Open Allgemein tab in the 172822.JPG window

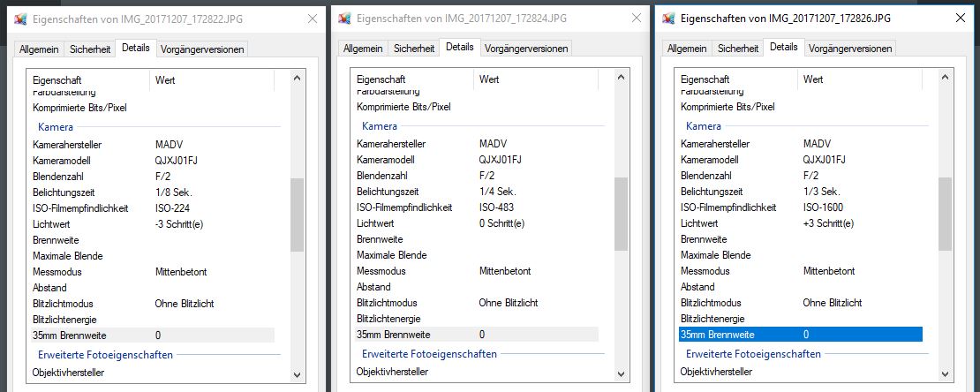[40, 49]
